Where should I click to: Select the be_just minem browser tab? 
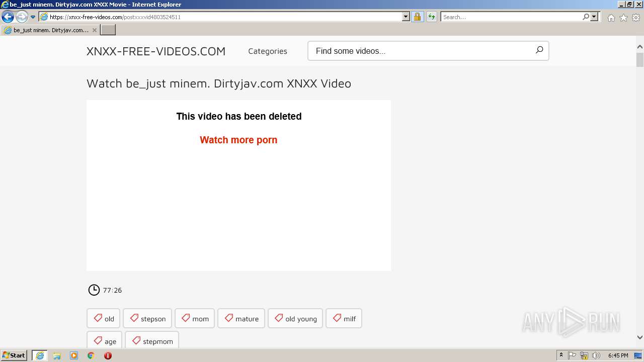pos(50,30)
